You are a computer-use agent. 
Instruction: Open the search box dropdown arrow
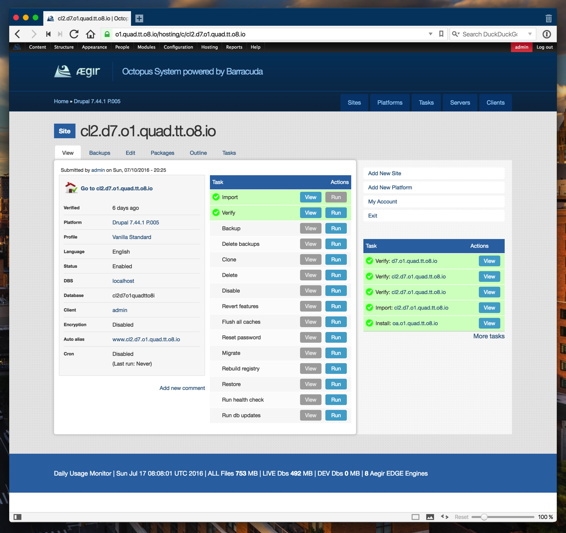tap(530, 34)
